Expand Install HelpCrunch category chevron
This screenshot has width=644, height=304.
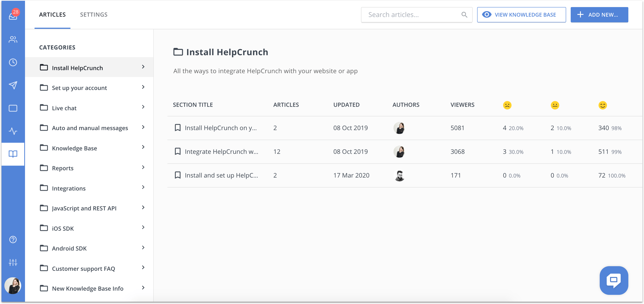click(143, 67)
